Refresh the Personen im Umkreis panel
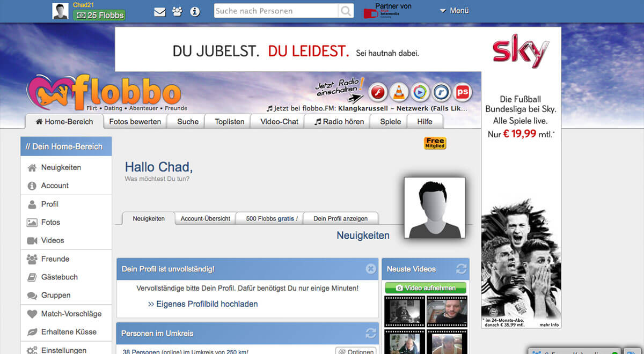644x354 pixels. pos(371,333)
